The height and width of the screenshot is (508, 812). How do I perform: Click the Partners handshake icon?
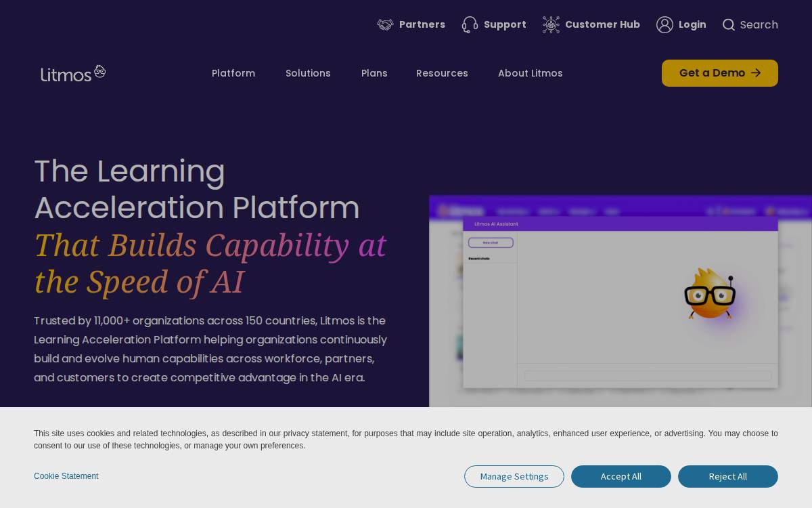(x=385, y=24)
